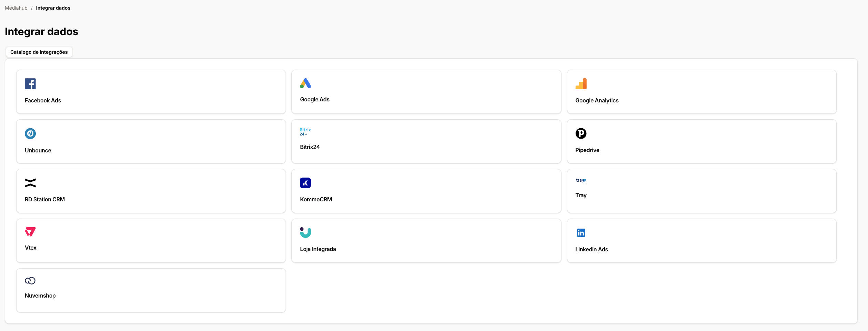Viewport: 868px width, 331px height.
Task: Click the Pipedrive black circle icon
Action: (581, 133)
